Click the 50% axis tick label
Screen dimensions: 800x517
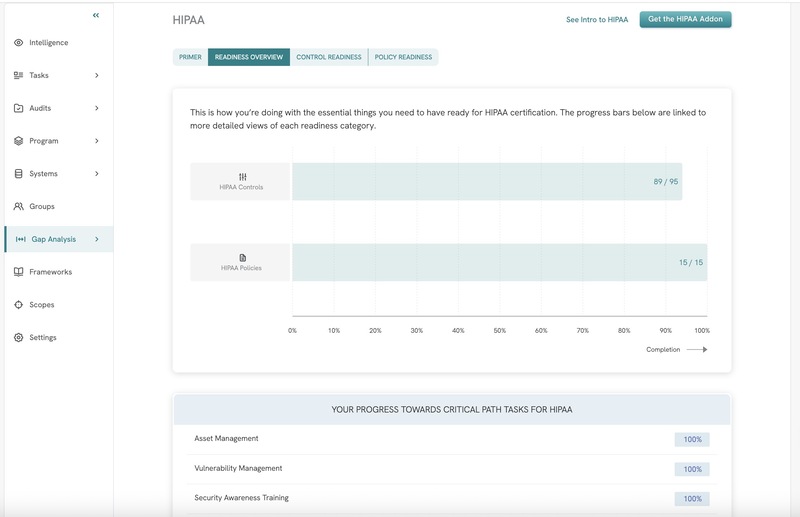click(499, 331)
